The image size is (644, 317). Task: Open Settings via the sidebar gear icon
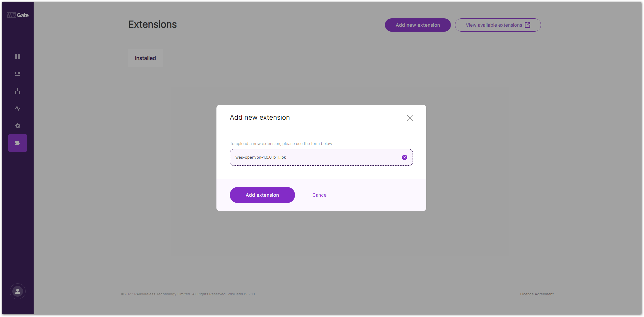(18, 126)
